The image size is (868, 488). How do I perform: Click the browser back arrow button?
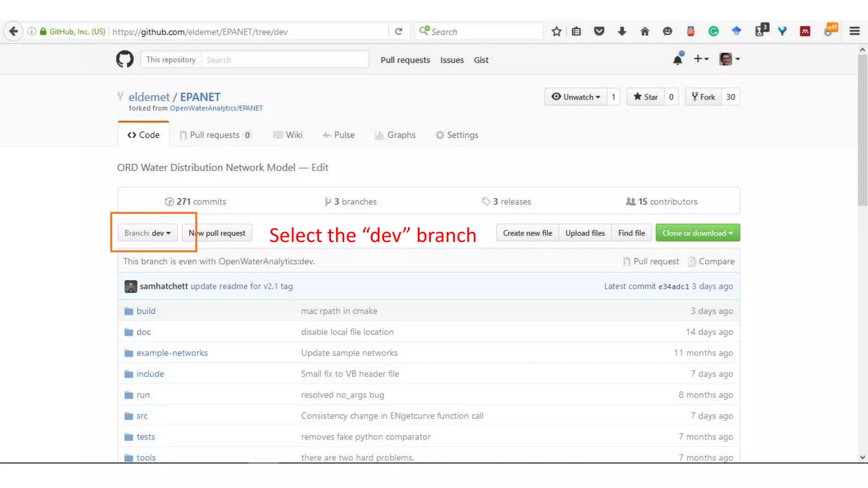(13, 31)
